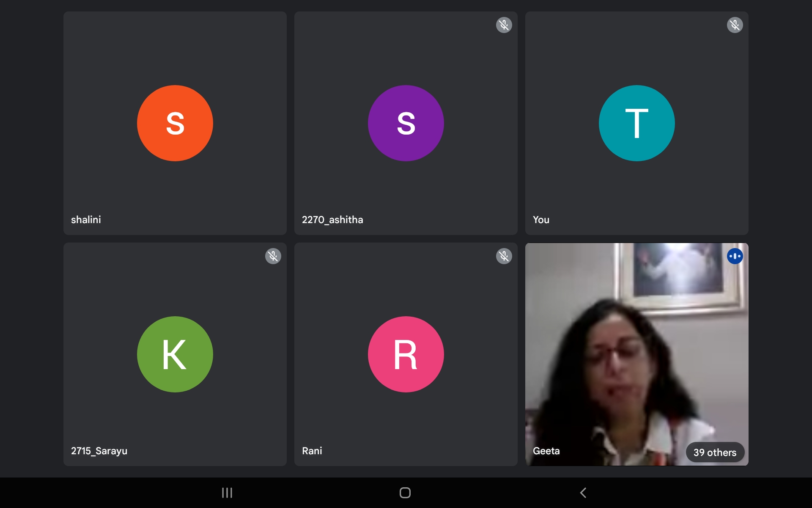Tap the Rani name label

click(312, 451)
